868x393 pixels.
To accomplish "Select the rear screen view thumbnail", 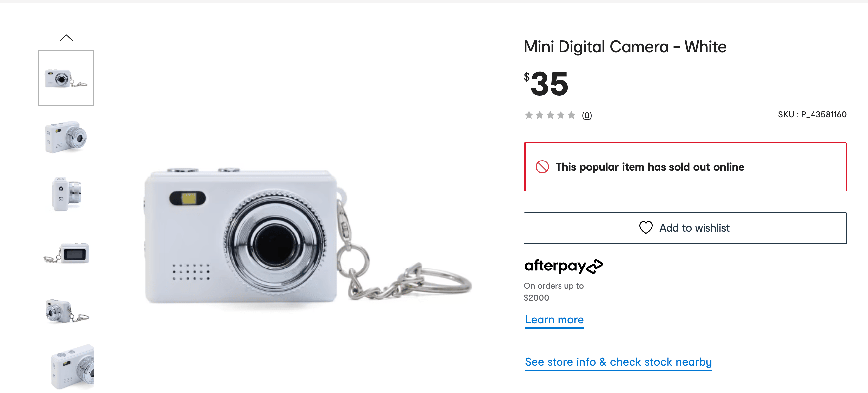I will click(x=66, y=253).
